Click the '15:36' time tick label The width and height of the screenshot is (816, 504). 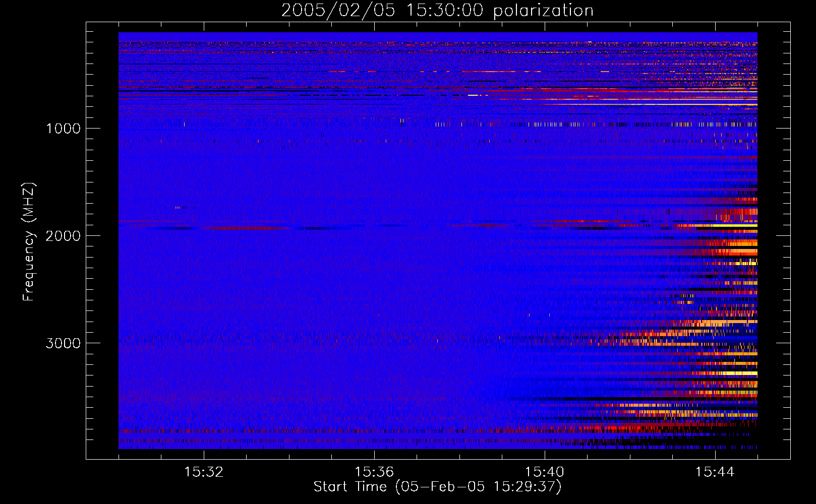(374, 472)
